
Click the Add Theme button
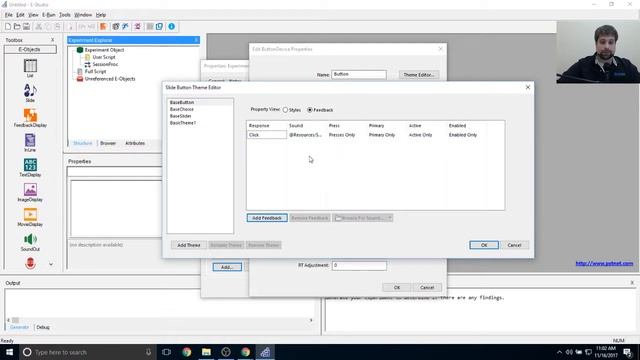point(189,245)
